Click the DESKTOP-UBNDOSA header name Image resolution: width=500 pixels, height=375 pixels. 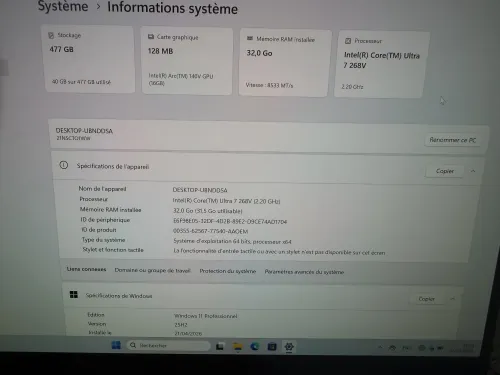(x=84, y=131)
